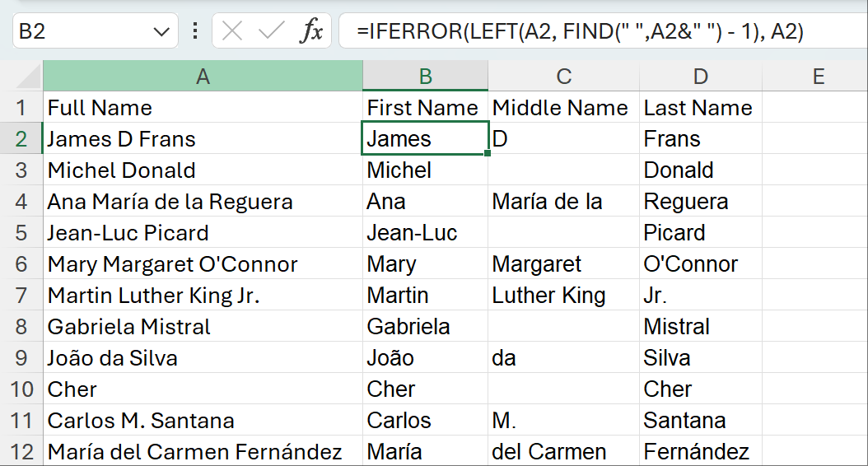Click the Name Box showing B2
This screenshot has width=868, height=466.
click(x=82, y=31)
